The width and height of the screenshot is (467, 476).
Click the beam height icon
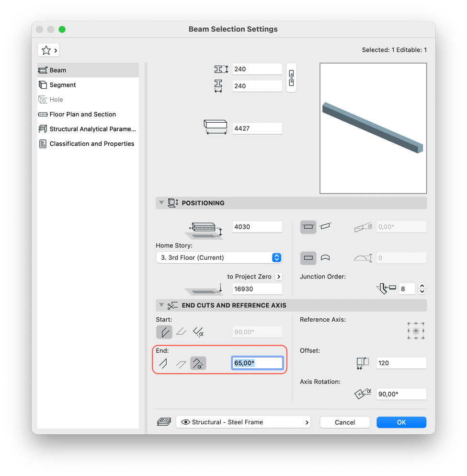(x=221, y=69)
